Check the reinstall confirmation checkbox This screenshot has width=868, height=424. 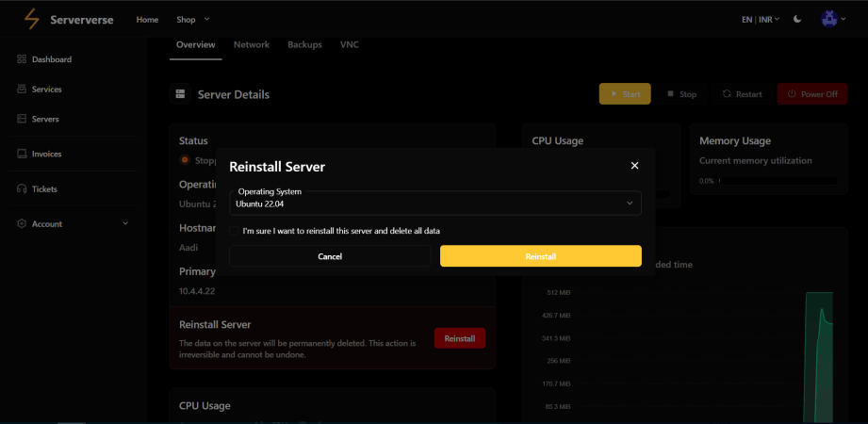click(x=234, y=231)
